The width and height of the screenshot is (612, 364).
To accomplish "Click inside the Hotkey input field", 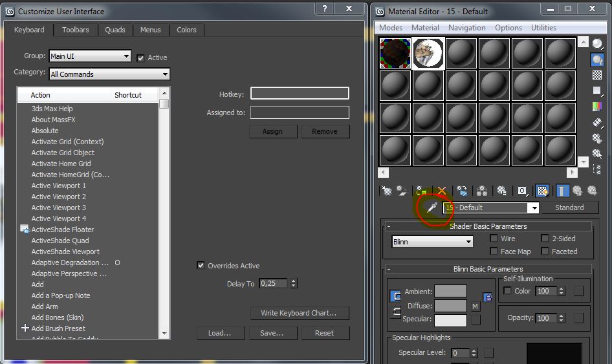I will coord(300,93).
